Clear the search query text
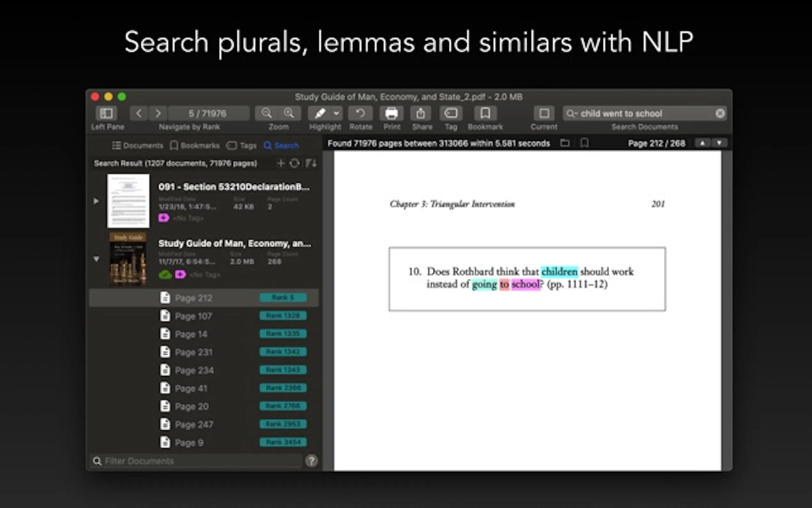 tap(720, 114)
